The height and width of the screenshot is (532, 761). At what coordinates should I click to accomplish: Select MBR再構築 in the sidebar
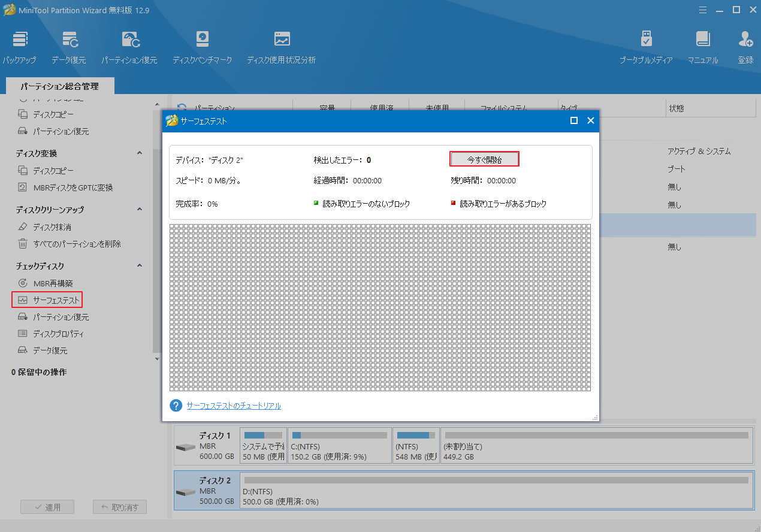point(46,283)
